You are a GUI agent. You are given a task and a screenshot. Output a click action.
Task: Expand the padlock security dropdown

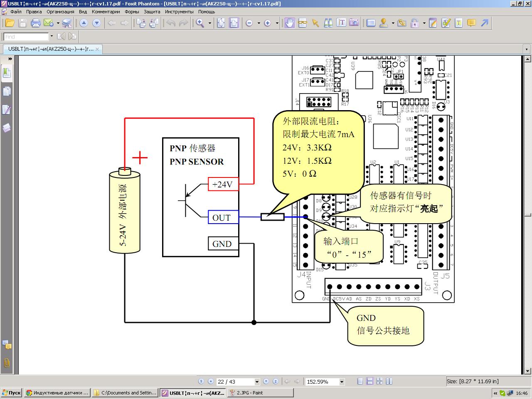click(424, 23)
